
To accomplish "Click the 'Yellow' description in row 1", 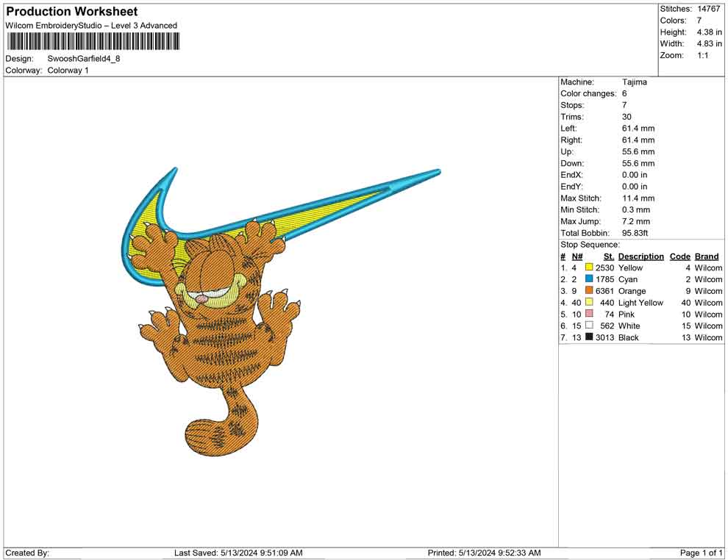I will point(630,268).
